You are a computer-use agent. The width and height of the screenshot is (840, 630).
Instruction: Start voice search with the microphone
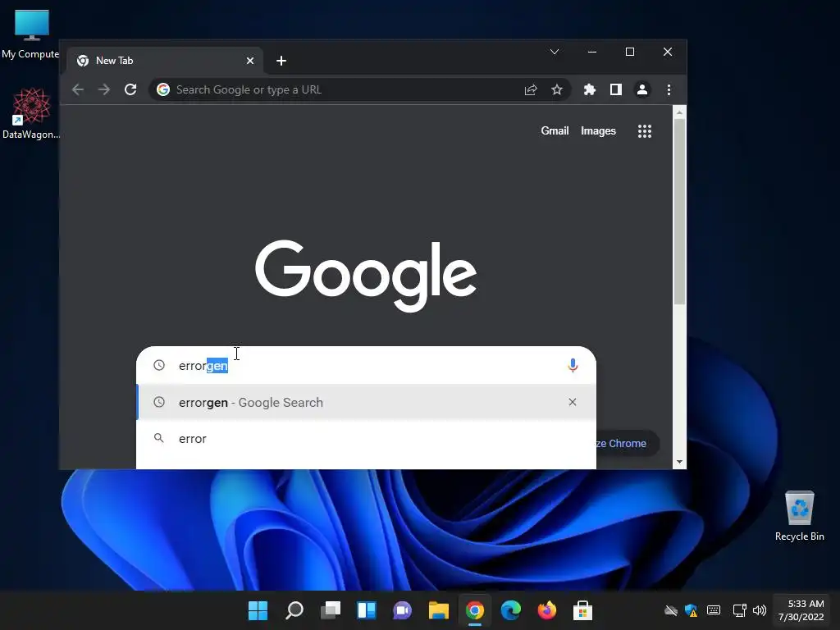pos(573,365)
